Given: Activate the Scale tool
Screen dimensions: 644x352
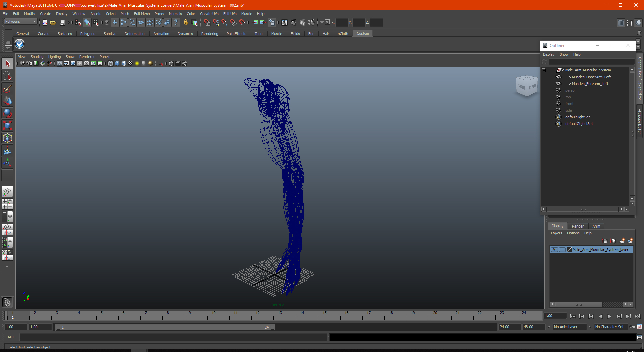Looking at the screenshot, I should pos(7,125).
